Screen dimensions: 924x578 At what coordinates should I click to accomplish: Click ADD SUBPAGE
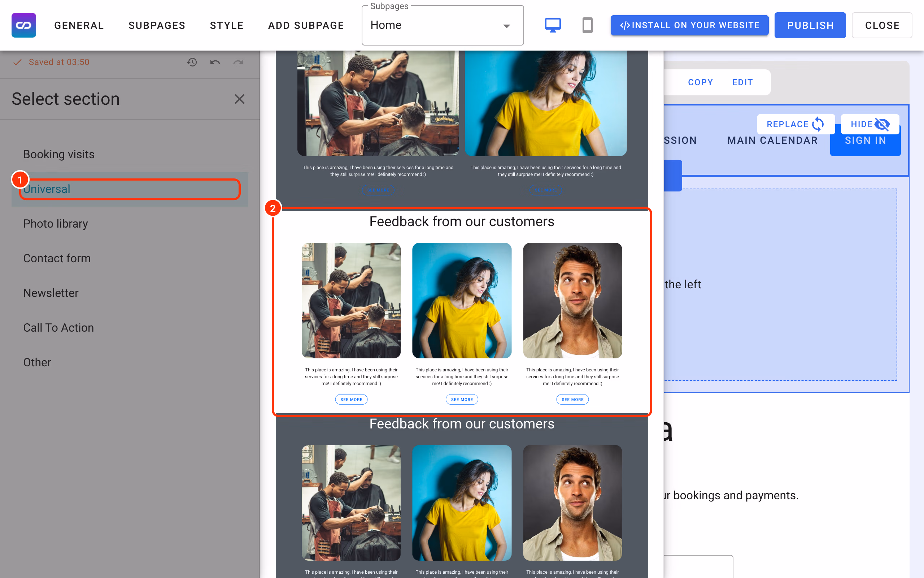point(306,25)
